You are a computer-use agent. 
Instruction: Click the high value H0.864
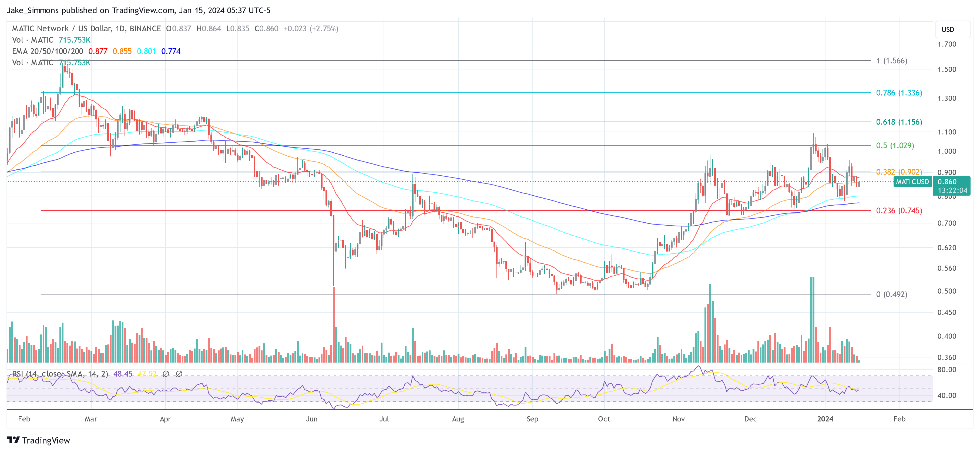[209, 29]
